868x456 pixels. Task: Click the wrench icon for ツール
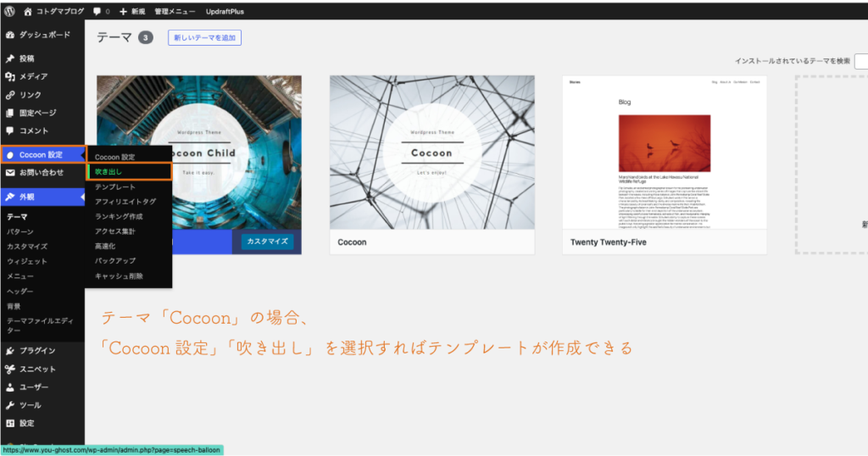[x=10, y=405]
